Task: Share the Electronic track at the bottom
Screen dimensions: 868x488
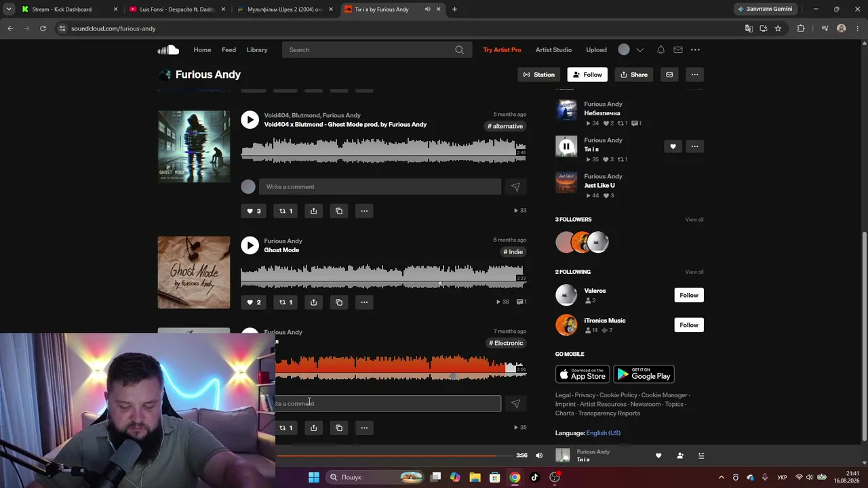Action: tap(313, 428)
